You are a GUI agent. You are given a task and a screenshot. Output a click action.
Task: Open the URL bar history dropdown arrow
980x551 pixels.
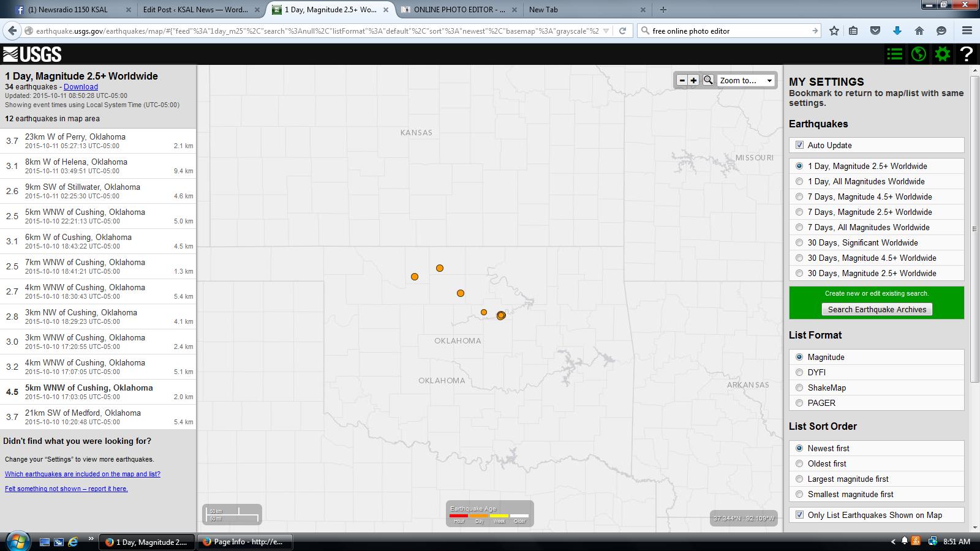[606, 31]
